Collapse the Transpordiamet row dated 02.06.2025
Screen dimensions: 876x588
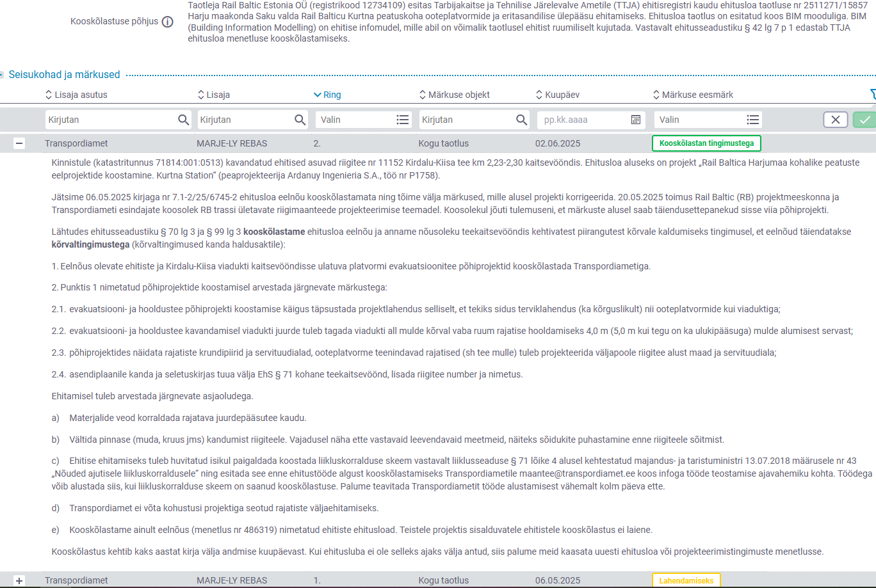point(19,143)
